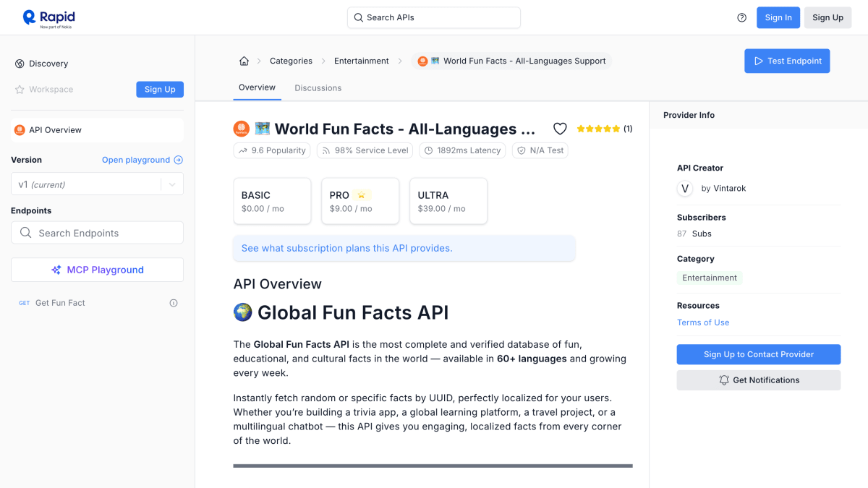Click the N/A Test shield icon
The width and height of the screenshot is (868, 488).
pos(522,150)
